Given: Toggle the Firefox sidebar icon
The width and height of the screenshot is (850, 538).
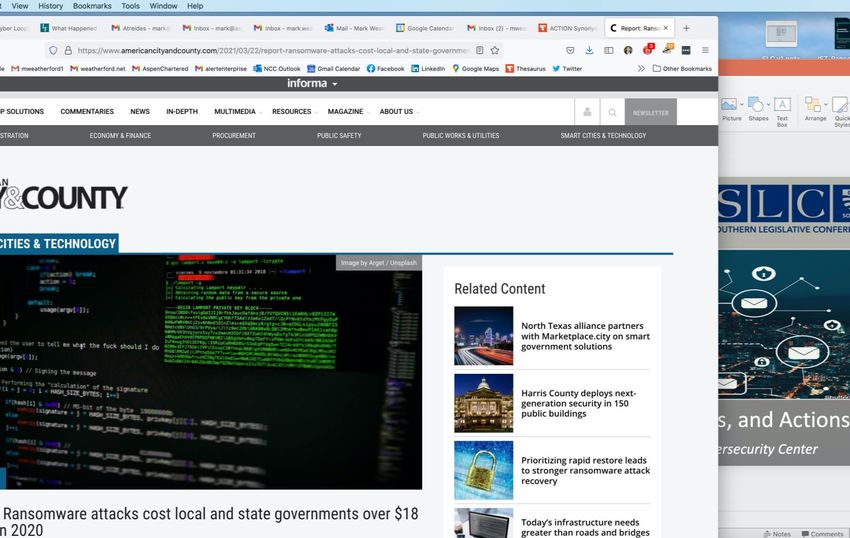Looking at the screenshot, I should (609, 50).
